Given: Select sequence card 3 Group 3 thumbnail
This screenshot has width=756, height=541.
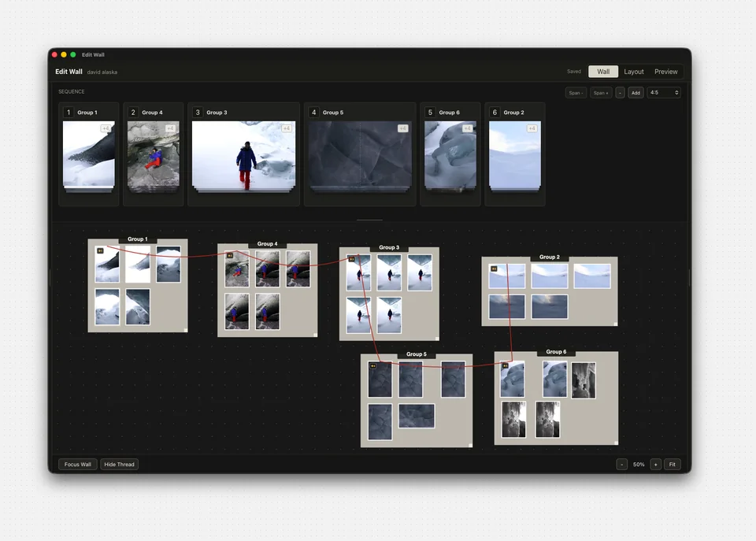Looking at the screenshot, I should [243, 155].
